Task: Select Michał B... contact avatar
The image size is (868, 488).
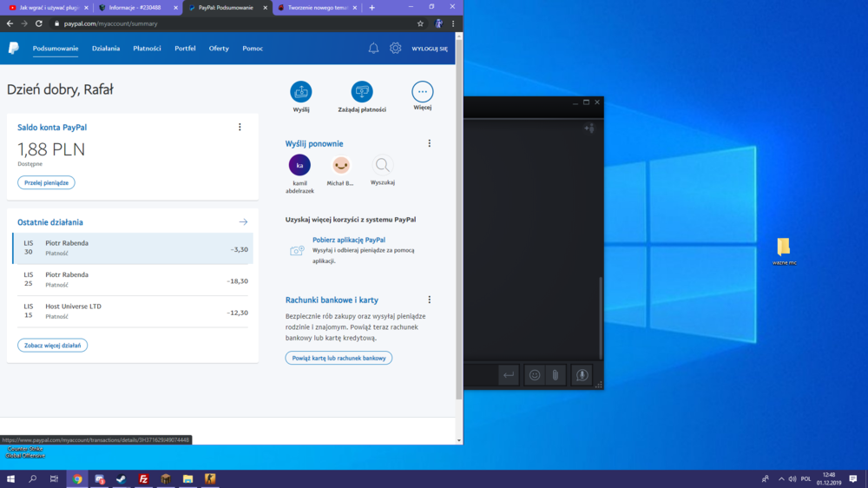Action: pos(341,165)
